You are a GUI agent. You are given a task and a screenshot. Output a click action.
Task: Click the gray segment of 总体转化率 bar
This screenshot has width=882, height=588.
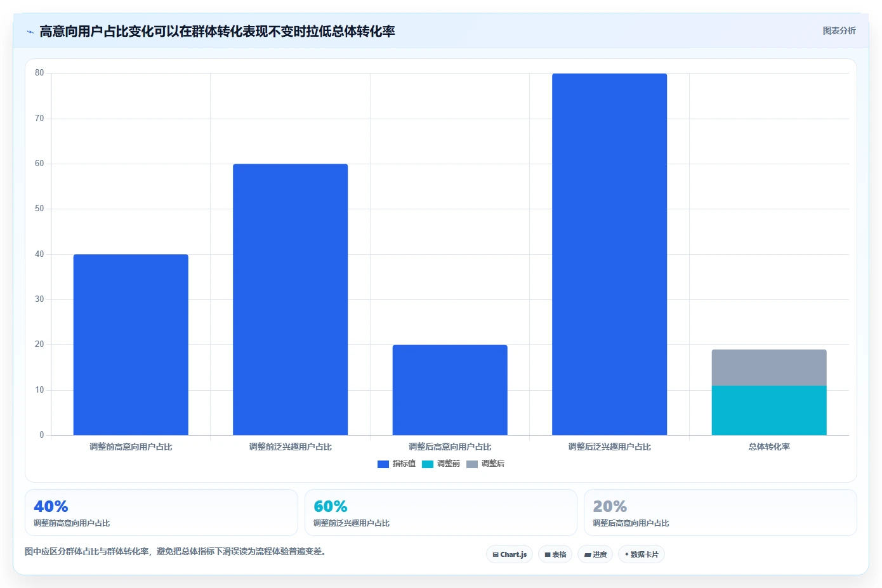(x=769, y=367)
